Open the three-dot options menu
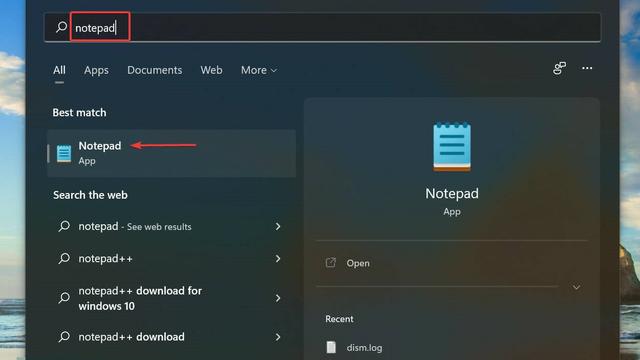 click(587, 68)
